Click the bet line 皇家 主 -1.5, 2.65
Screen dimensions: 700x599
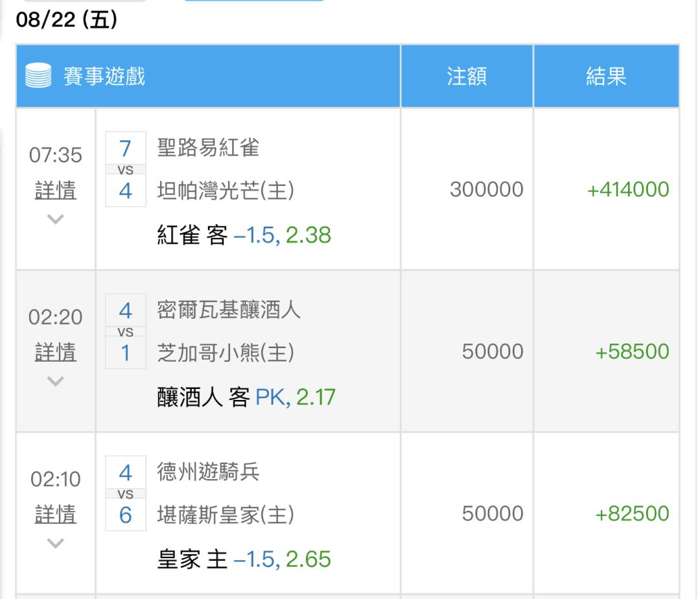coord(244,559)
